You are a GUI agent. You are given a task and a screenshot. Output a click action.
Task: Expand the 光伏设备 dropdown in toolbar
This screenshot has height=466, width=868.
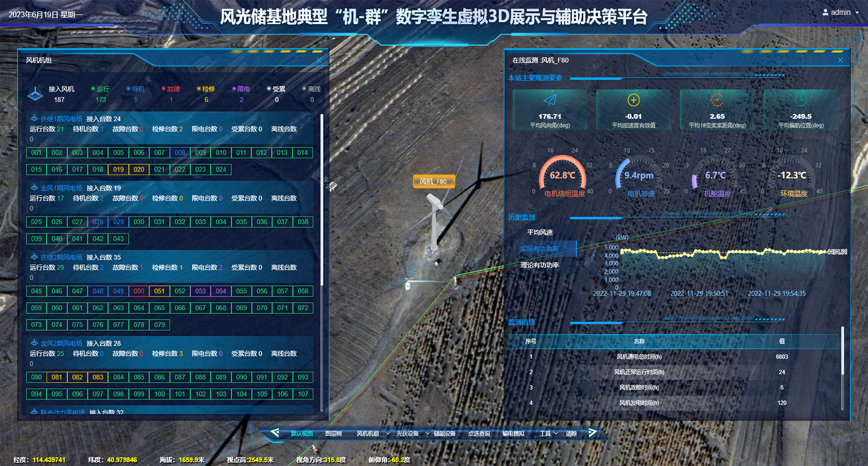coord(427,434)
